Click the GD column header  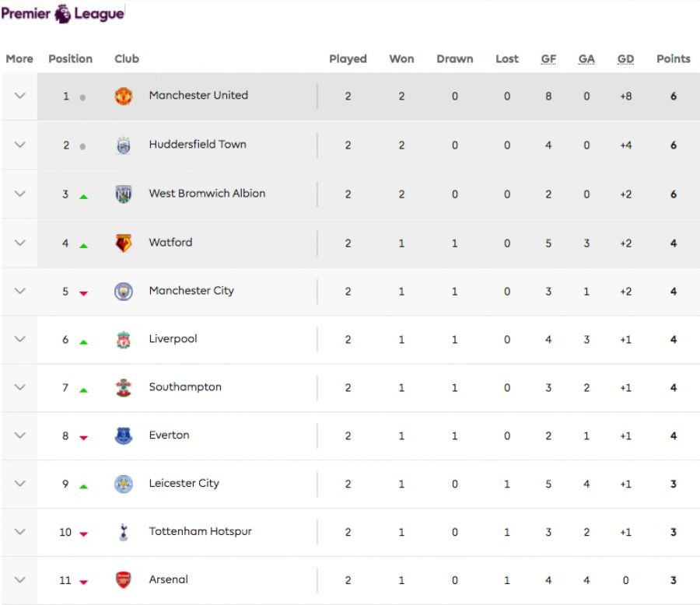coord(625,59)
